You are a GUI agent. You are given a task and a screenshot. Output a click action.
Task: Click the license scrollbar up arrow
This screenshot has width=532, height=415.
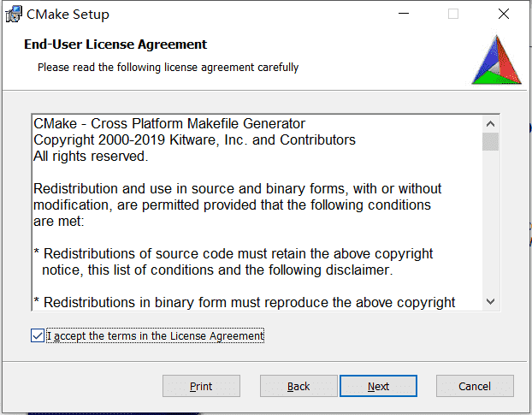[490, 124]
